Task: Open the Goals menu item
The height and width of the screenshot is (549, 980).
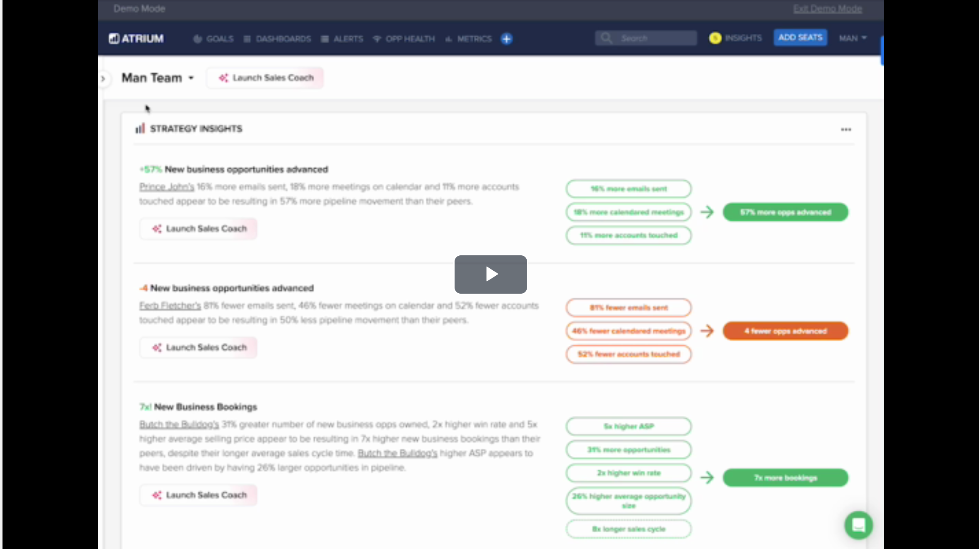Action: pos(213,39)
